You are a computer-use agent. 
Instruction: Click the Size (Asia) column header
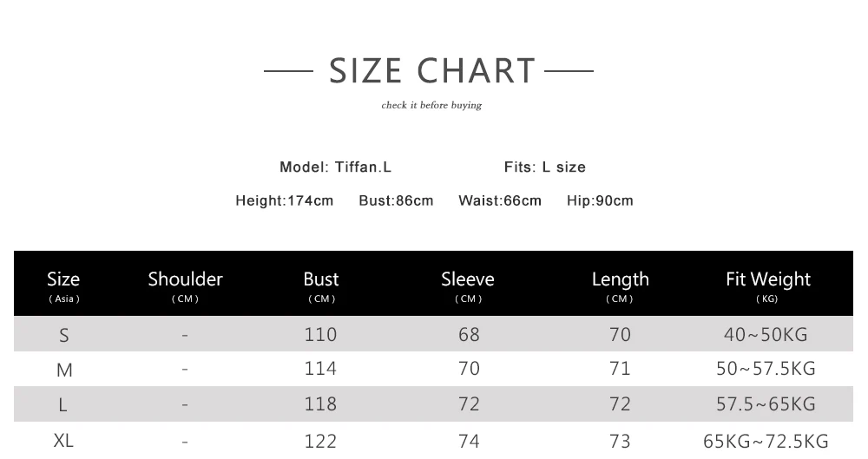(63, 285)
